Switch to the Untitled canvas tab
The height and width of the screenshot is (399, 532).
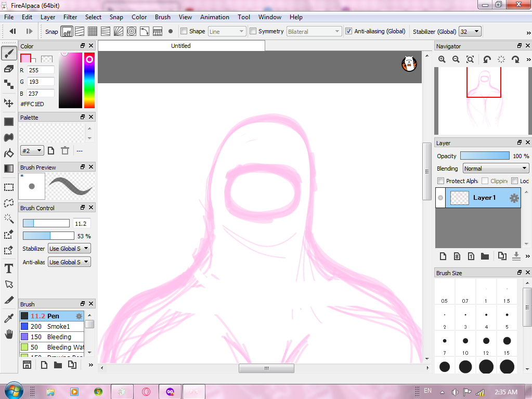[x=181, y=46]
